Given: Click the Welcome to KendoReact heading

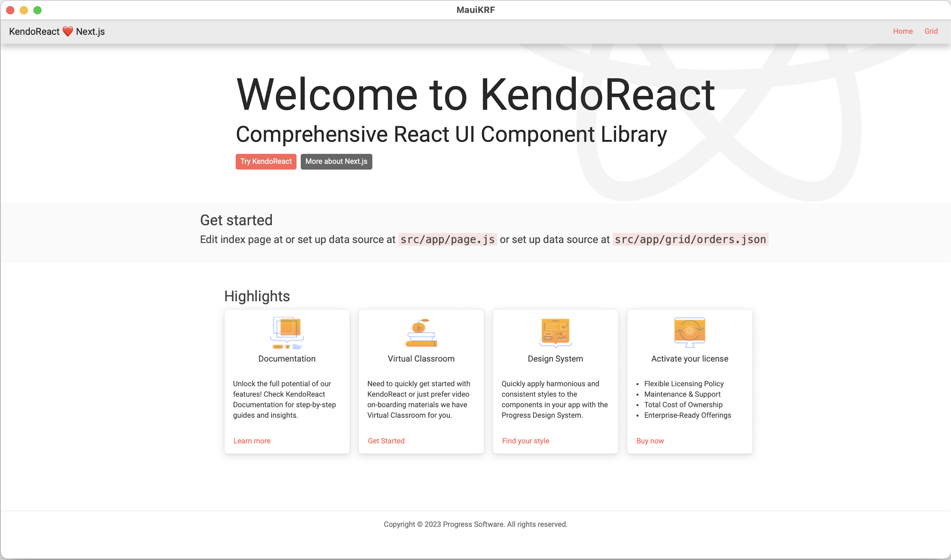Looking at the screenshot, I should tap(475, 94).
